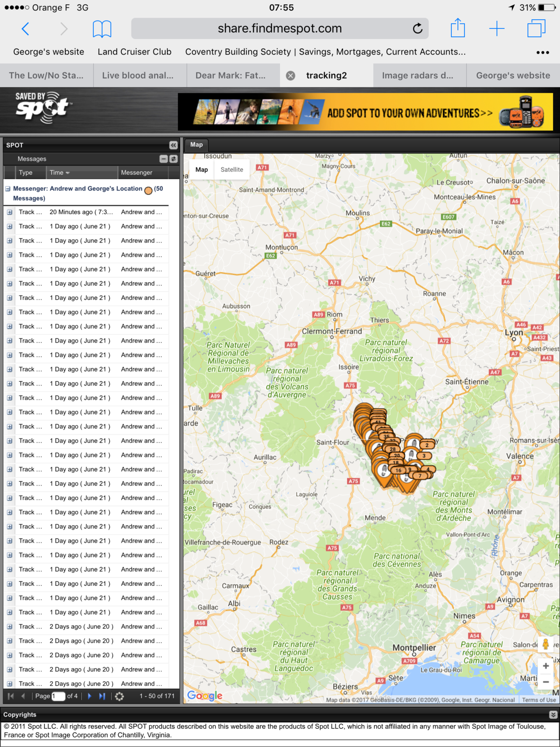Select map marker label 7
Viewport: 560px width, 747px height.
(420, 476)
